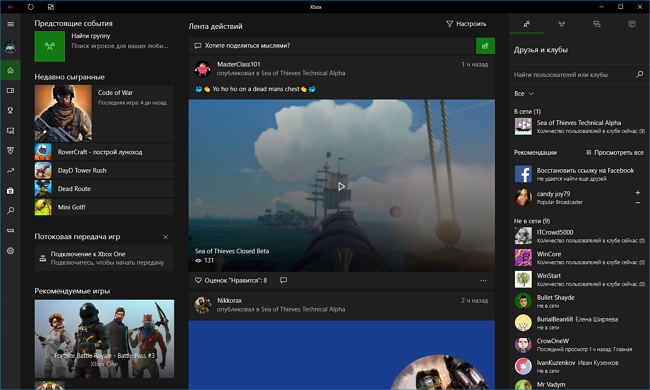
Task: Click the Sea of Thieves club icon
Action: pos(523,126)
